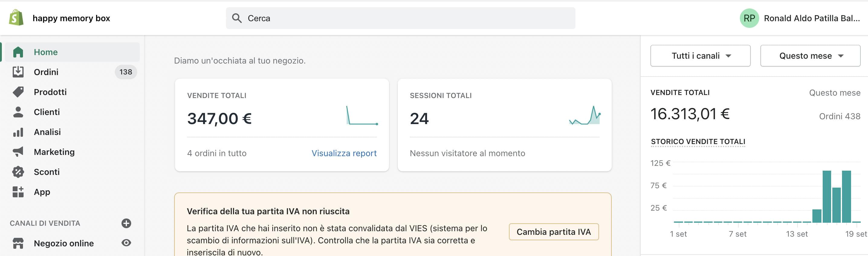Click the Cerca search field
Viewport: 868px width, 256px height.
(400, 18)
